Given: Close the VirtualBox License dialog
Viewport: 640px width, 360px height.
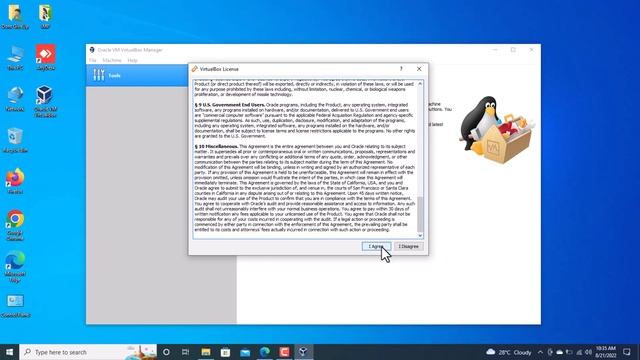Looking at the screenshot, I should pyautogui.click(x=419, y=69).
